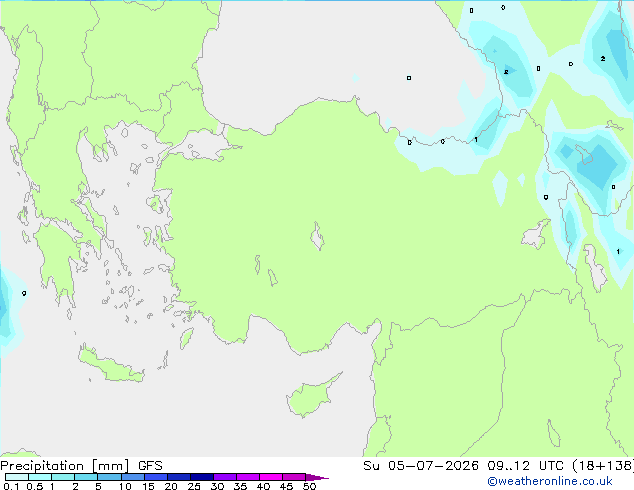This screenshot has height=490, width=634.
Task: Open the weatheronline.co.uk copyright link
Action: [x=549, y=481]
